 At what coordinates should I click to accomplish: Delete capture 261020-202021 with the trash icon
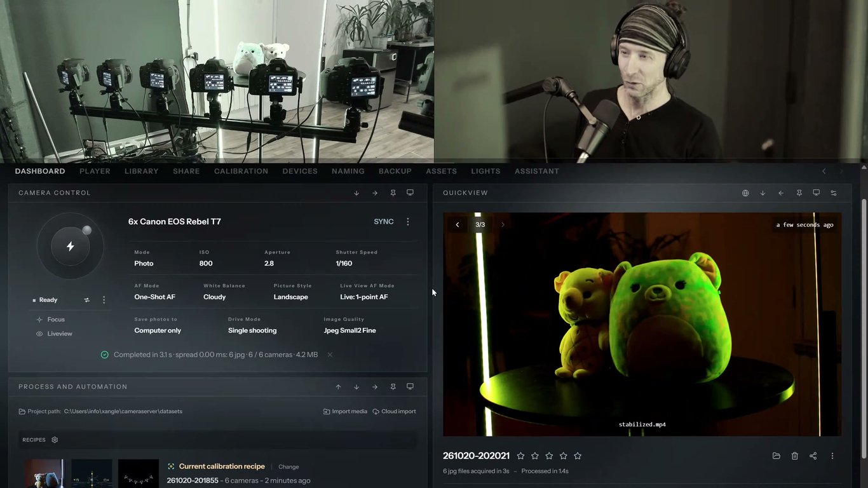[794, 456]
